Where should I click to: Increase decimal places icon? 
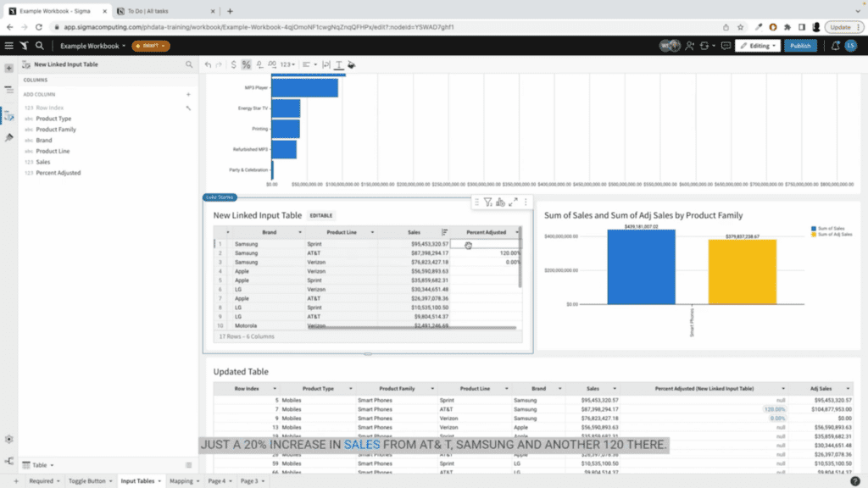coord(272,64)
